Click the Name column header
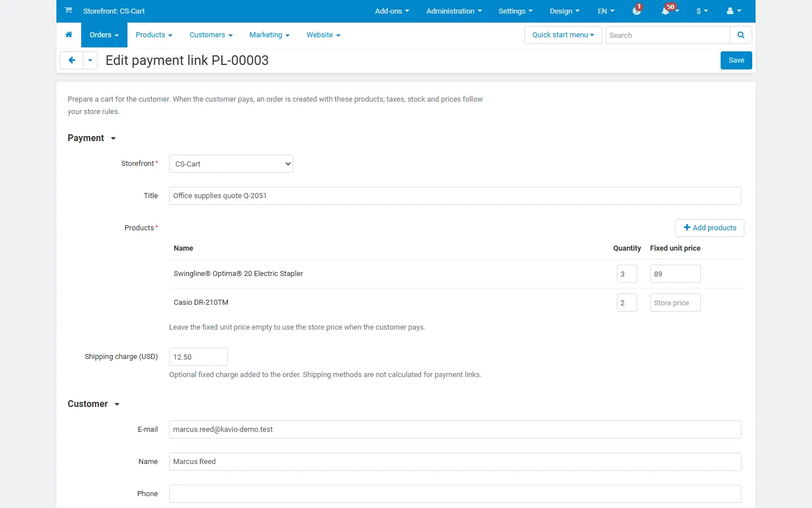812x508 pixels. pyautogui.click(x=183, y=248)
